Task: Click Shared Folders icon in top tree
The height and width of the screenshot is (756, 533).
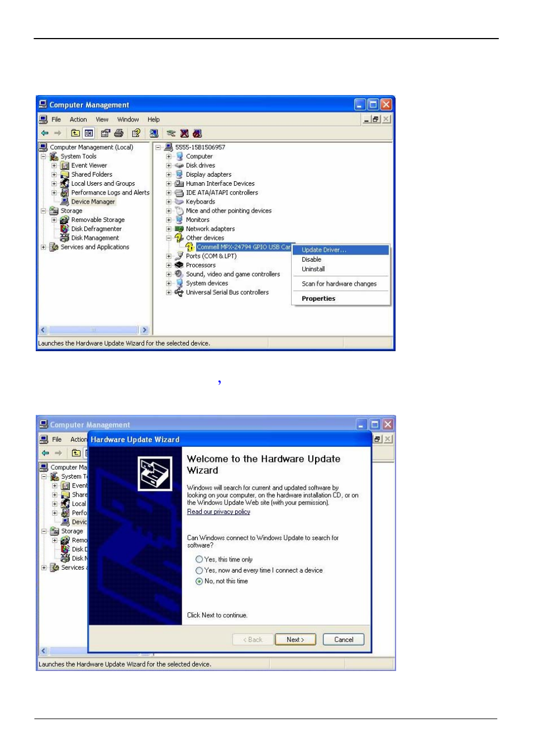Action: (x=65, y=174)
